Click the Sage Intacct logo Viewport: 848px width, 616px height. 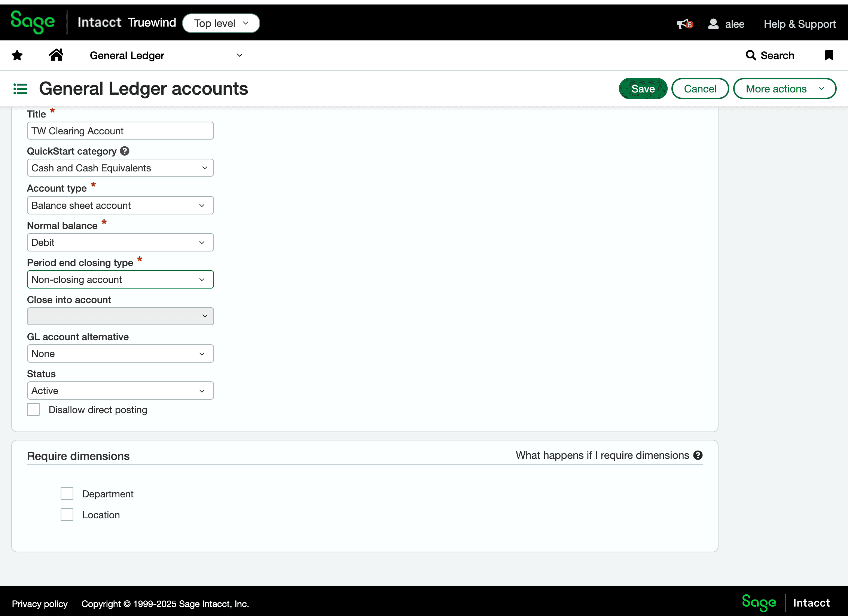33,22
